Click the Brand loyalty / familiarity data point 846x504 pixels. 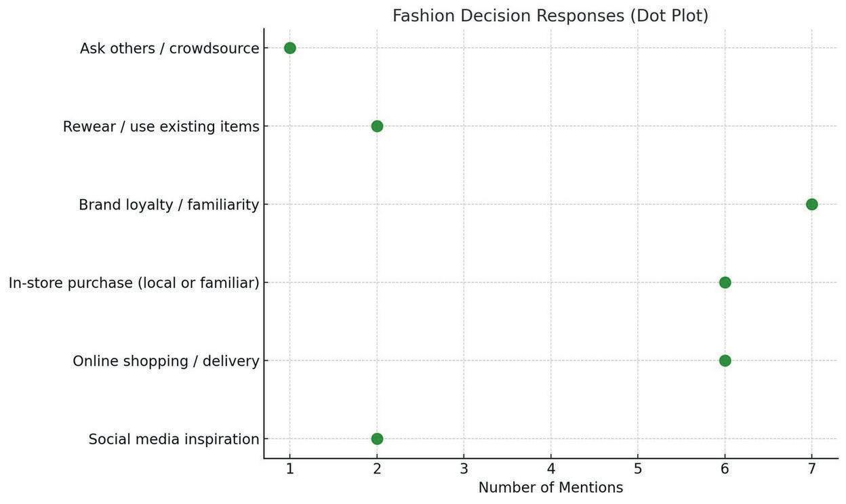tap(811, 205)
